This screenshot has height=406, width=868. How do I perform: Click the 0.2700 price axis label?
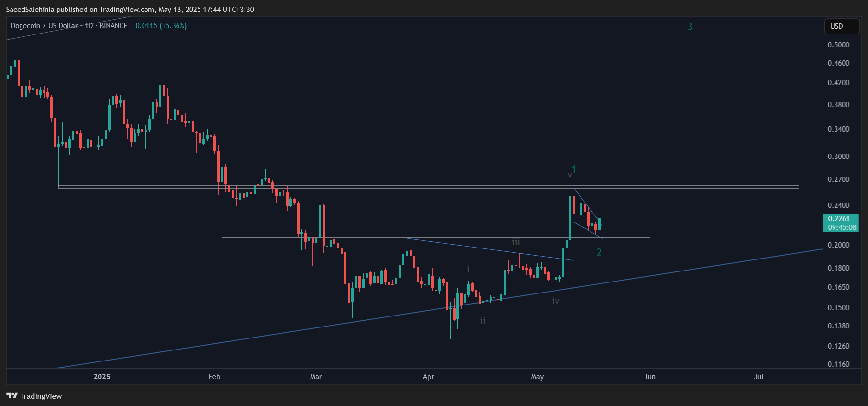click(838, 180)
